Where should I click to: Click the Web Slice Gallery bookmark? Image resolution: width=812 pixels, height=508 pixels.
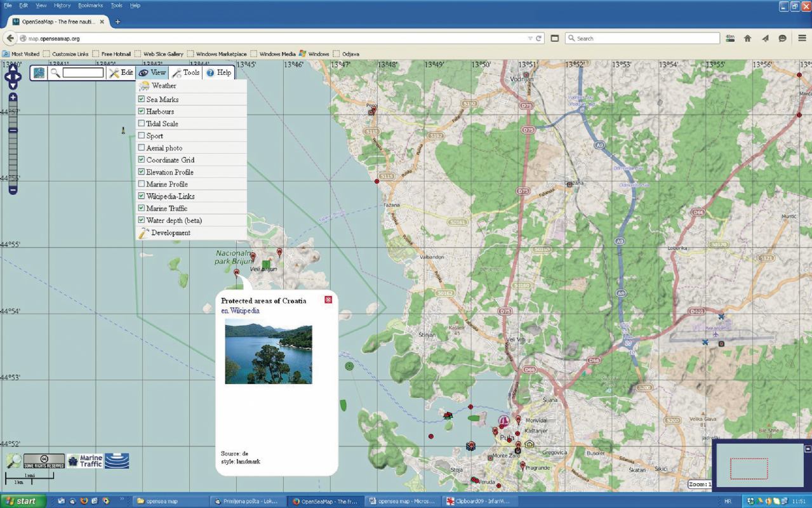(159, 54)
